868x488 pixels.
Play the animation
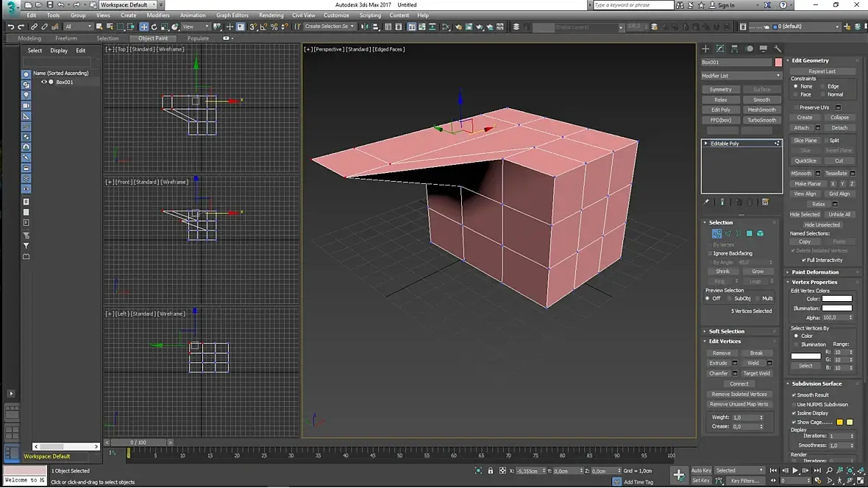coord(795,471)
